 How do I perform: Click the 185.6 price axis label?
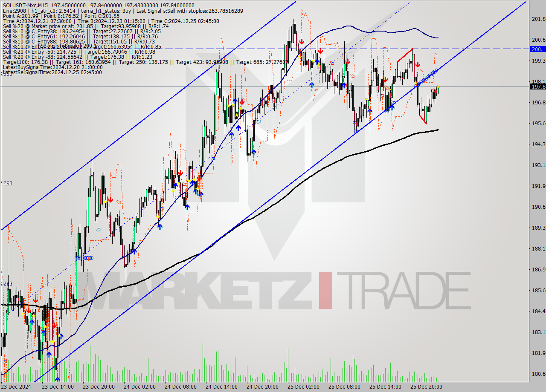pos(538,290)
